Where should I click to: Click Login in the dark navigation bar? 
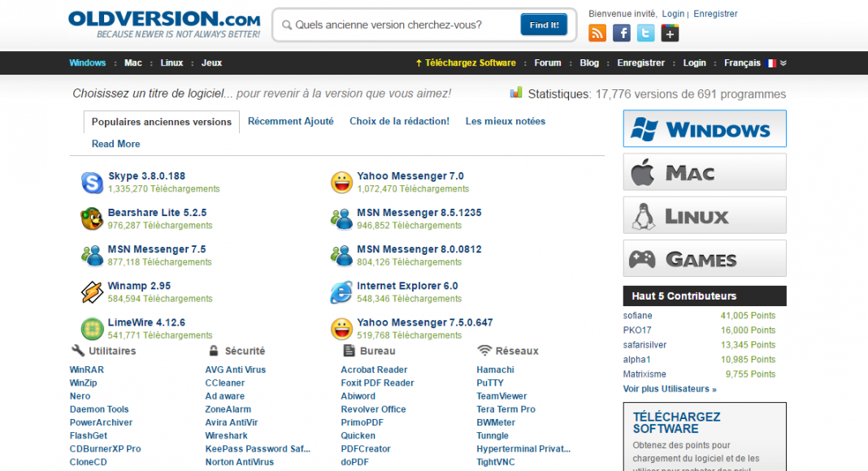[x=694, y=63]
